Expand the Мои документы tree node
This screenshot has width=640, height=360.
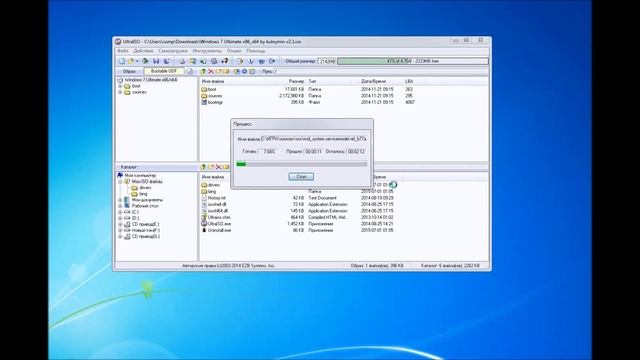pyautogui.click(x=120, y=200)
